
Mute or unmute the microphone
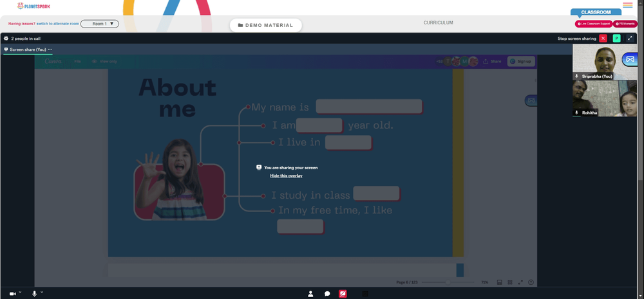point(35,294)
